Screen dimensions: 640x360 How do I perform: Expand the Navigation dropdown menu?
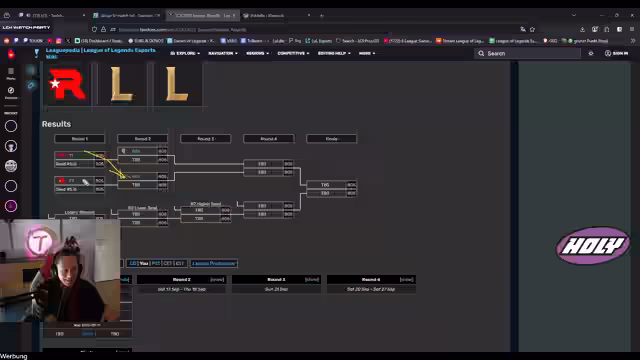pyautogui.click(x=223, y=53)
